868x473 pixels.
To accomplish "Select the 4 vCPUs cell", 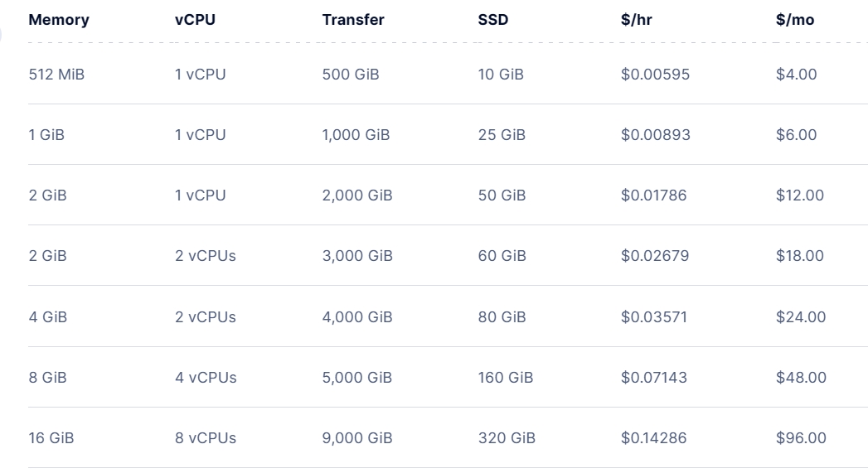I will 206,378.
